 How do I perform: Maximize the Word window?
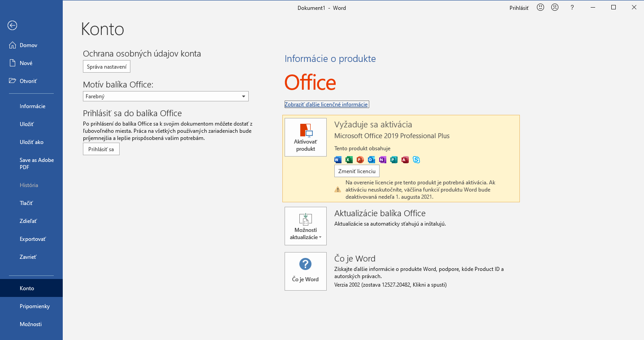[x=614, y=8]
